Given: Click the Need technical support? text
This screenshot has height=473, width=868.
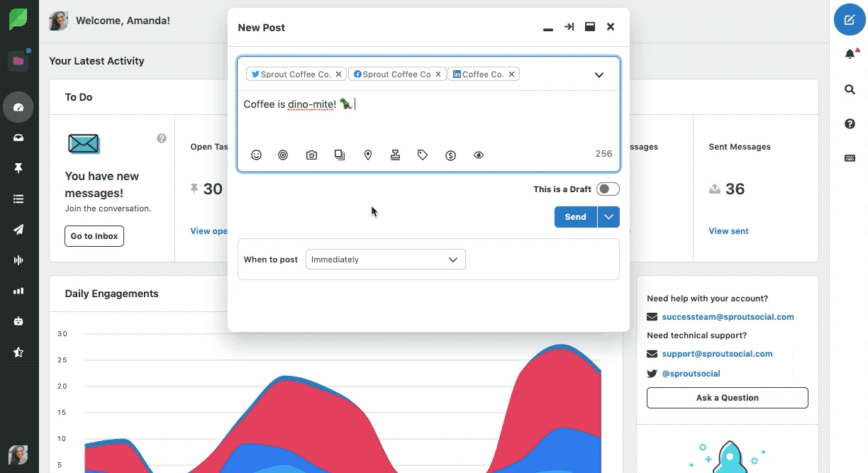Looking at the screenshot, I should [696, 335].
